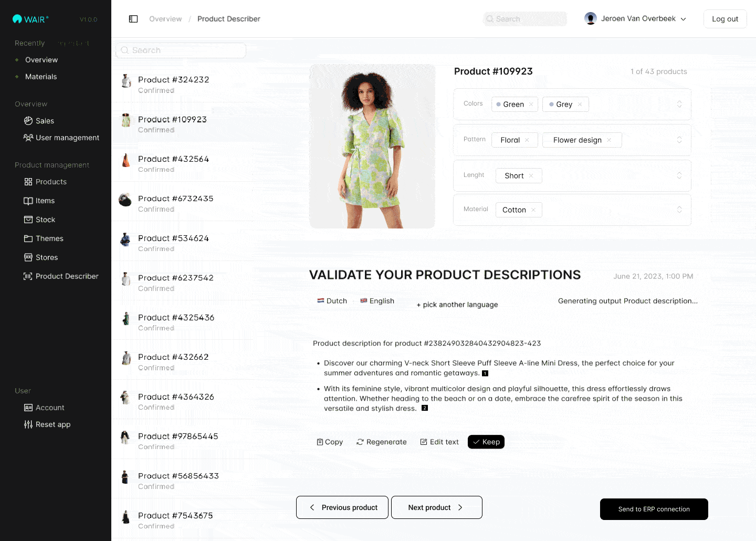Click the Copy description icon
This screenshot has height=541, width=756.
pyautogui.click(x=320, y=442)
